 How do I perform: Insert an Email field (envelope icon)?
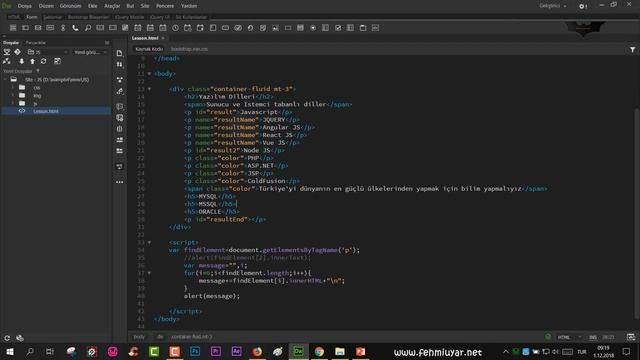38,28
